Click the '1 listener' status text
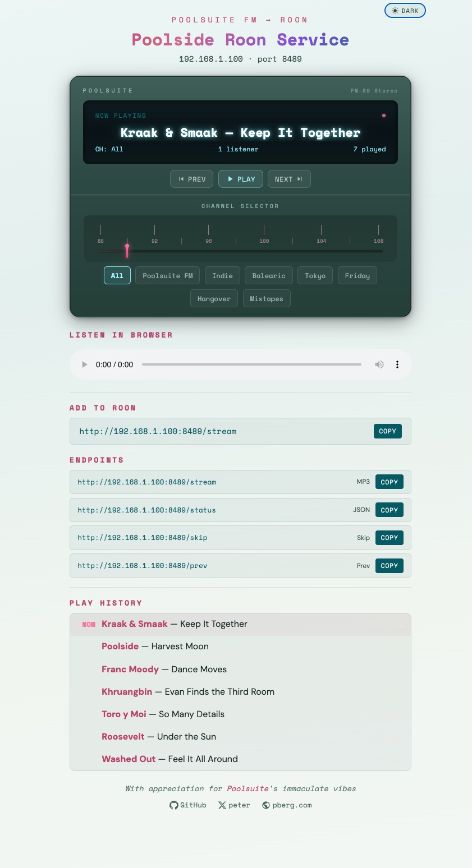The width and height of the screenshot is (472, 868). (239, 149)
